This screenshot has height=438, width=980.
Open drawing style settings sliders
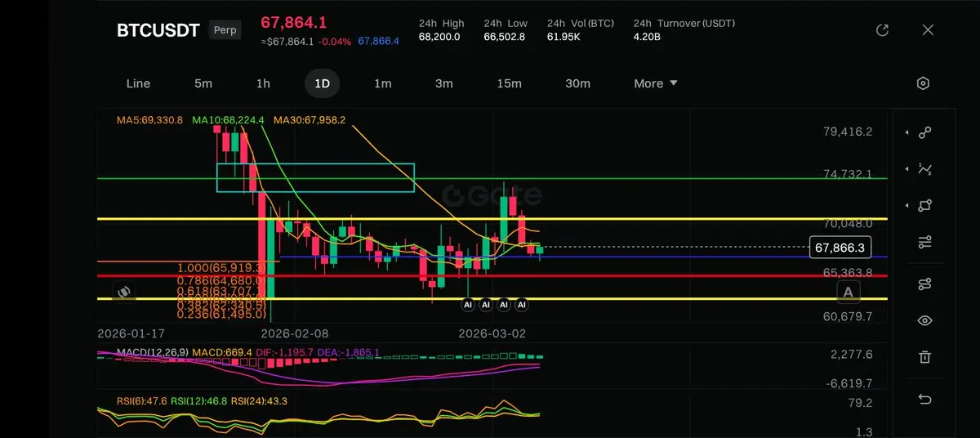(924, 243)
